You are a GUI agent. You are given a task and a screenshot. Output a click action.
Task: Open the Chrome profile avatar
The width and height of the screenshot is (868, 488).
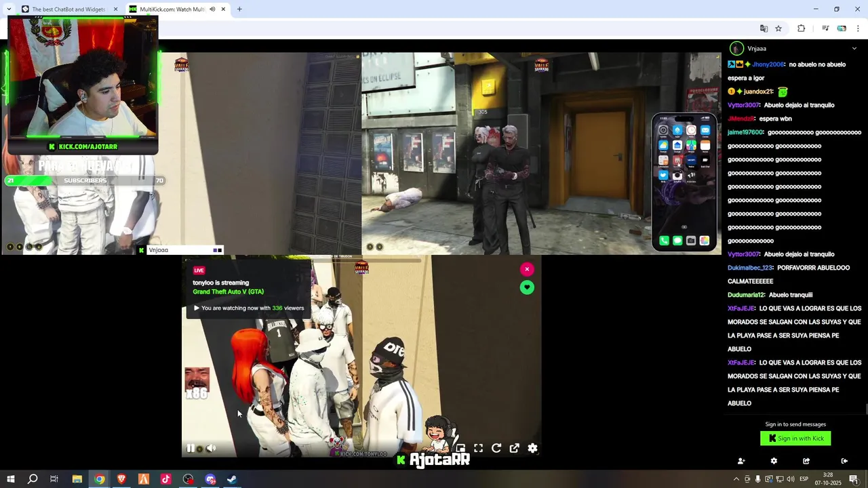[x=842, y=28]
